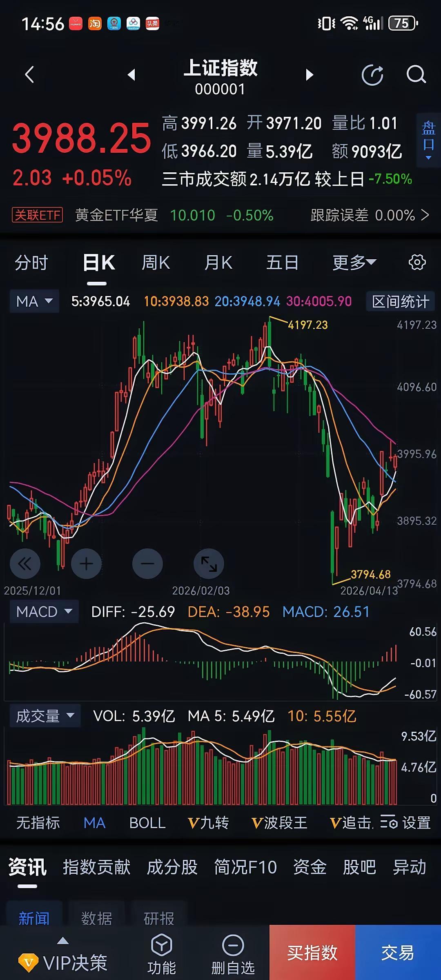The height and width of the screenshot is (980, 441).
Task: Open chart settings gear icon
Action: [x=417, y=262]
